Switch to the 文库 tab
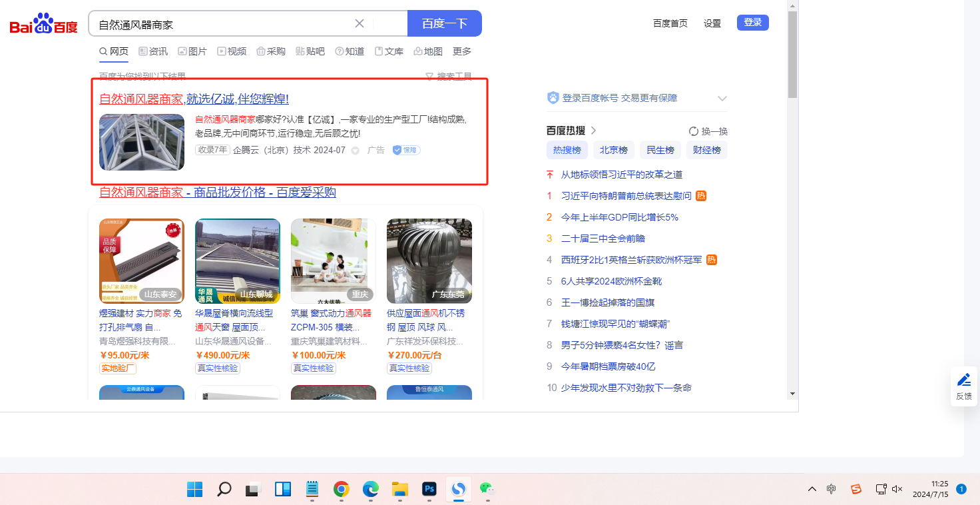This screenshot has width=980, height=505. 389,51
